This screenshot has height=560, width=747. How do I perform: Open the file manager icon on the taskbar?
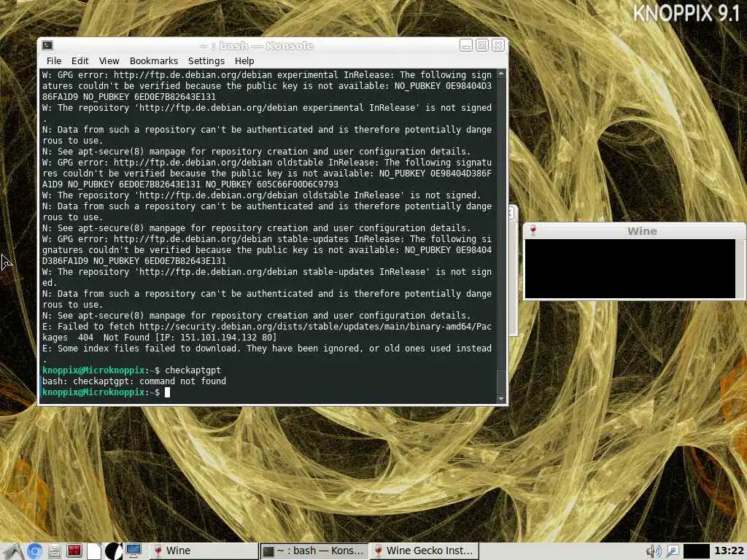[x=54, y=551]
